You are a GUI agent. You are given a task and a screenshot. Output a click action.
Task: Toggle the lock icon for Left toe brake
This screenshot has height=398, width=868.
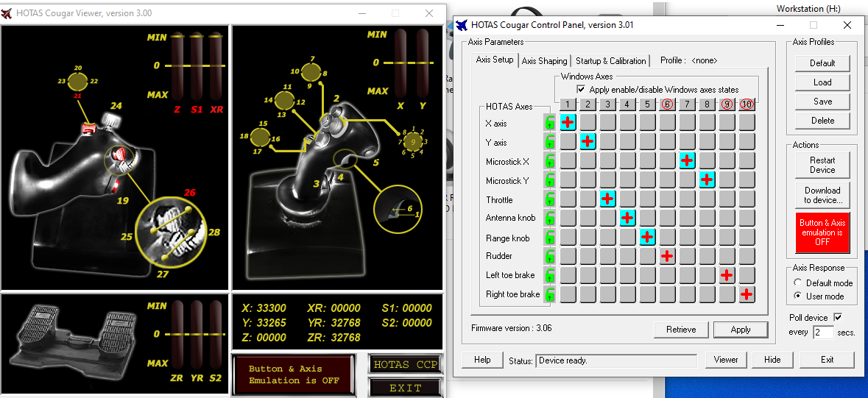pos(549,275)
